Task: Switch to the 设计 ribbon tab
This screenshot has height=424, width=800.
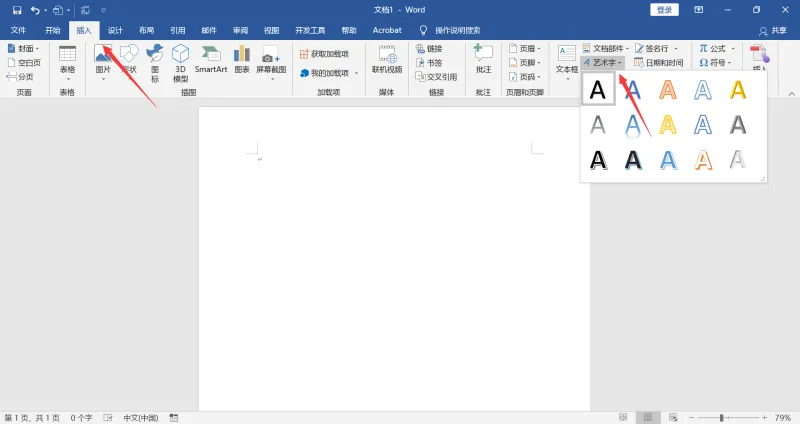Action: pos(115,30)
